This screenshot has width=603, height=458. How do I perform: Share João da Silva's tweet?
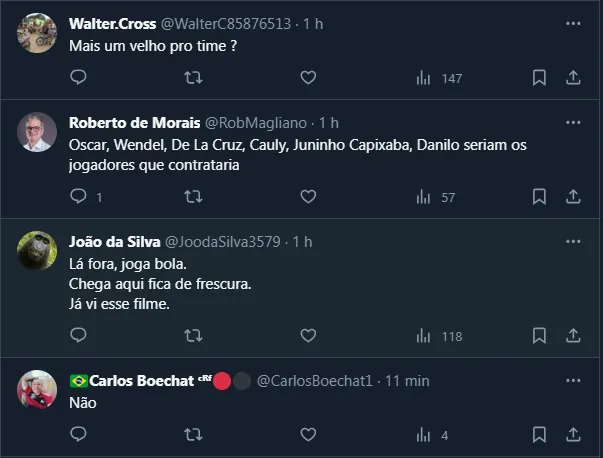tap(574, 337)
